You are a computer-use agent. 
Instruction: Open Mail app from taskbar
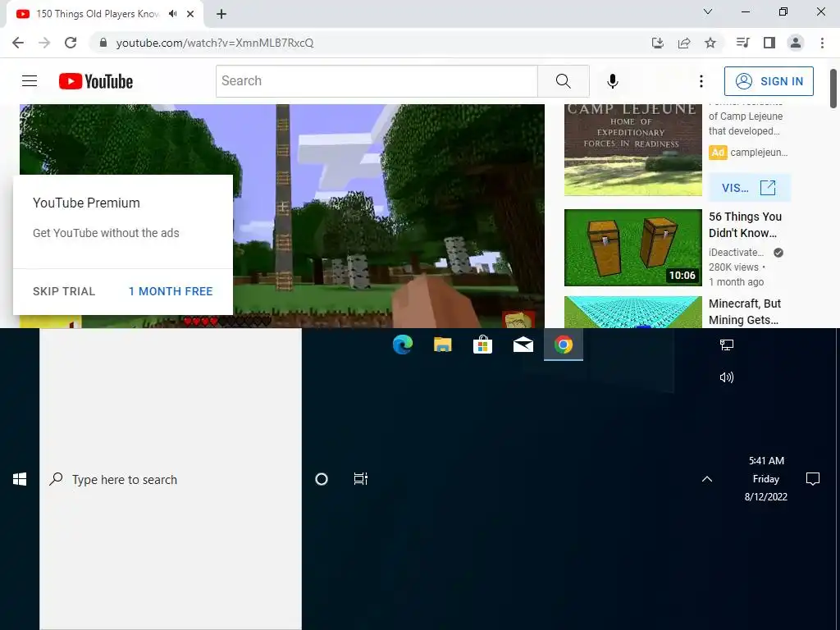pos(523,345)
